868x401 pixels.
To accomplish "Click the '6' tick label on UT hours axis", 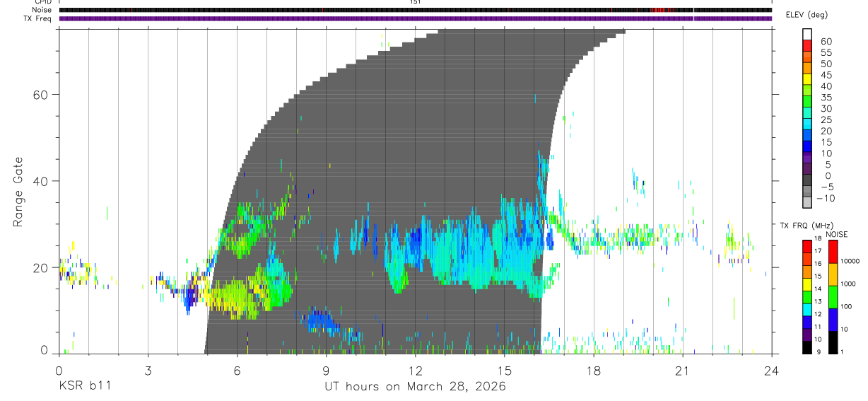I will 237,371.
